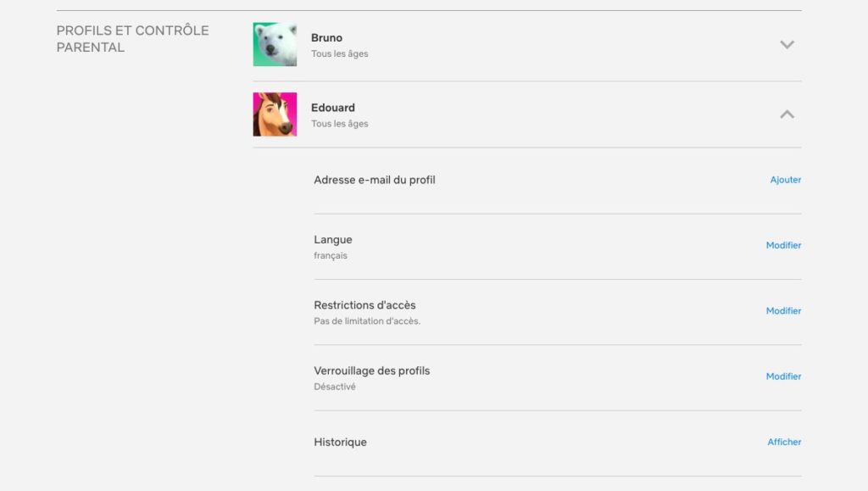
Task: Click Ajouter for profile email address
Action: 785,180
